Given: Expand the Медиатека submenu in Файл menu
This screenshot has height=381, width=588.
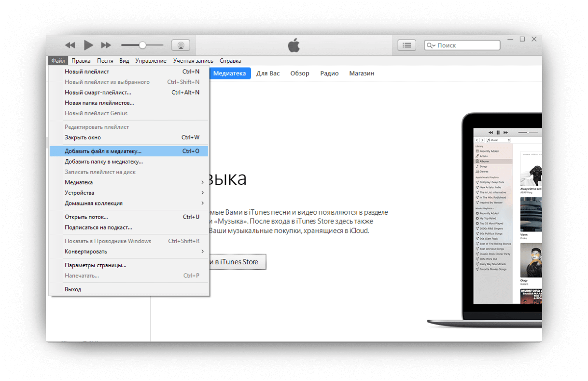Looking at the screenshot, I should (x=129, y=182).
